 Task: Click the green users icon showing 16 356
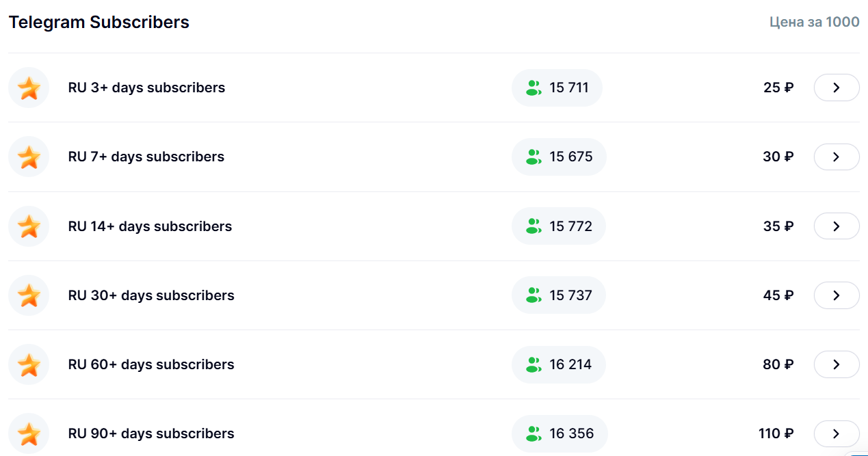[534, 434]
